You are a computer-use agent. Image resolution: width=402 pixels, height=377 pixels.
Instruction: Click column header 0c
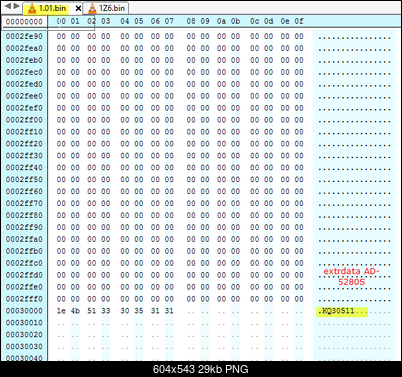(x=254, y=21)
